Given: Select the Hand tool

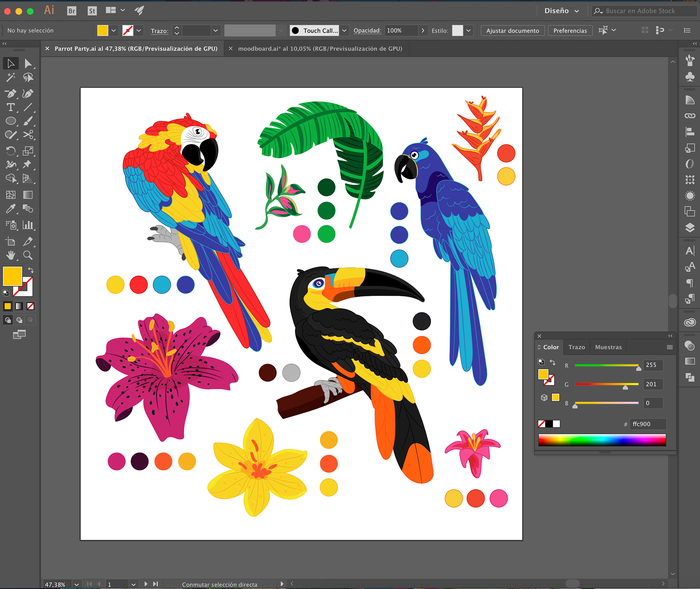Looking at the screenshot, I should [10, 255].
